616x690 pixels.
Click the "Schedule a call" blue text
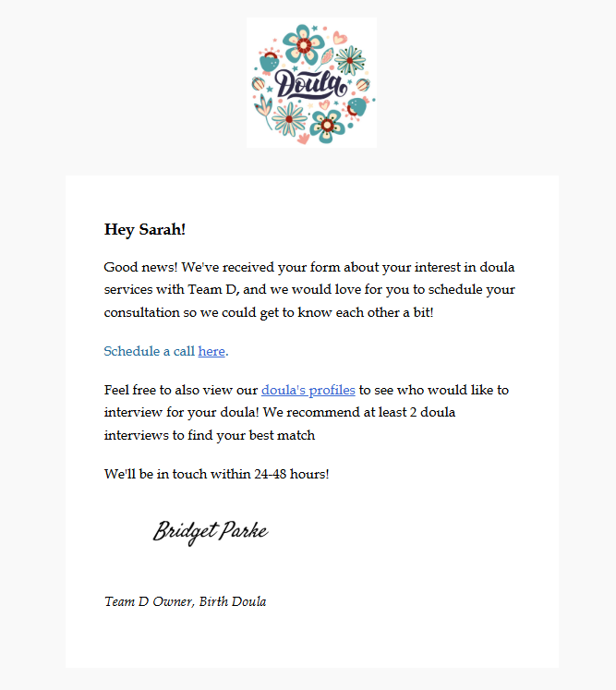pyautogui.click(x=150, y=351)
